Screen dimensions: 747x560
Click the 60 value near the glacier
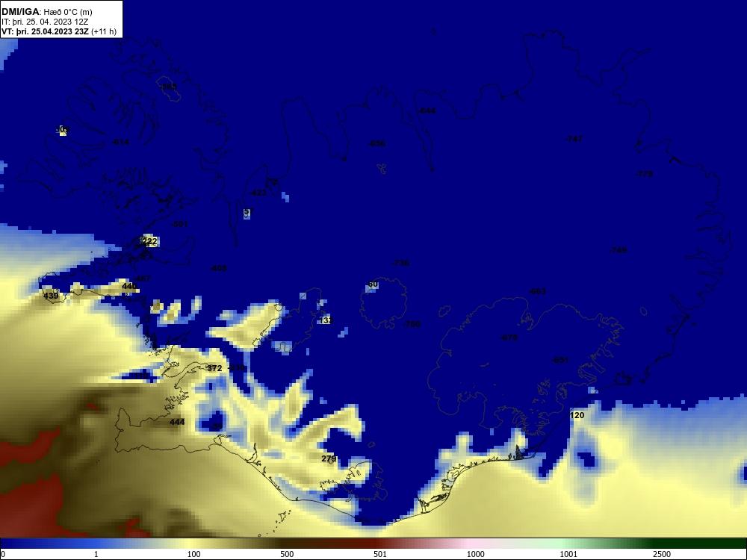(373, 284)
